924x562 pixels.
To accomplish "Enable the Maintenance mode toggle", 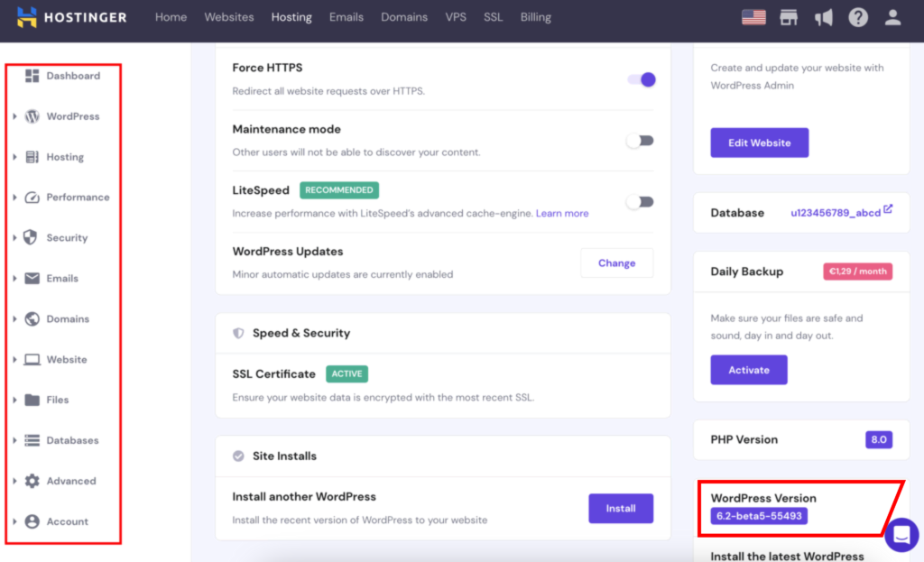I will [x=640, y=141].
